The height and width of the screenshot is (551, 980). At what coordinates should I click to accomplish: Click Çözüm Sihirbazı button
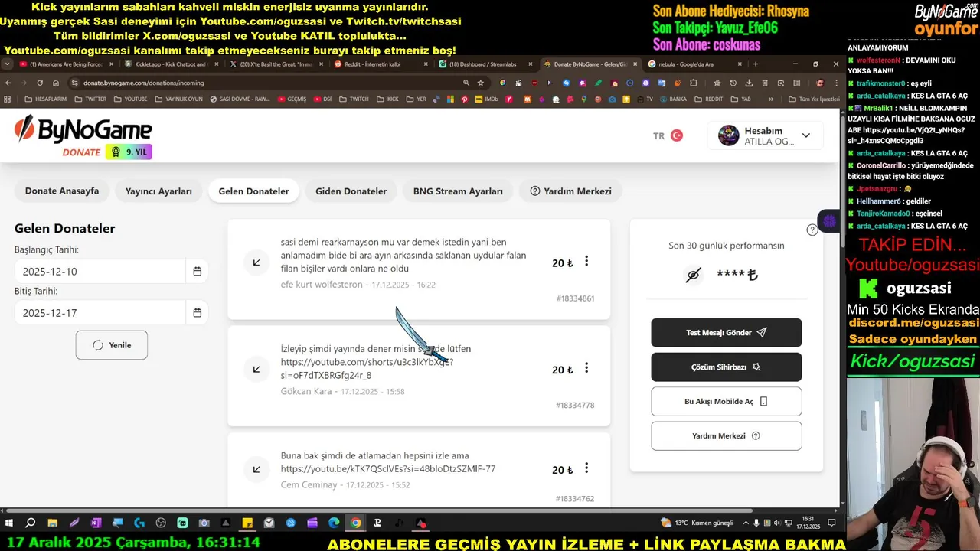click(727, 367)
